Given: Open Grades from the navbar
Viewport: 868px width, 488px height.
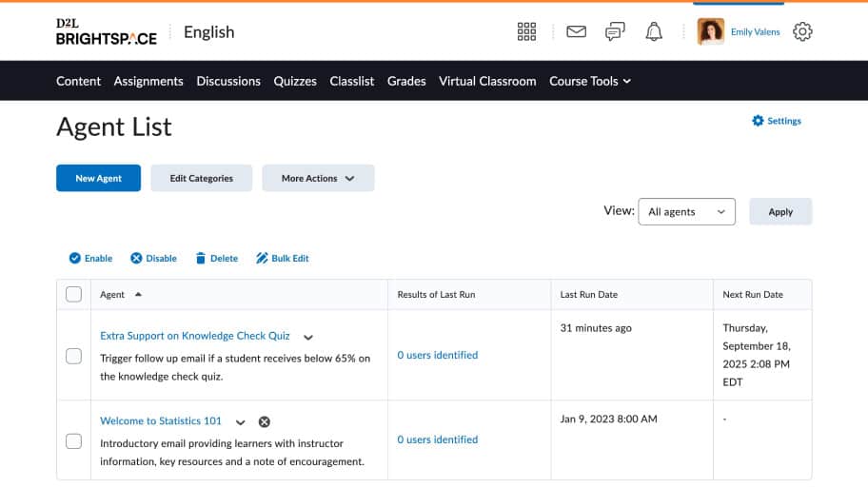Looking at the screenshot, I should pyautogui.click(x=406, y=82).
